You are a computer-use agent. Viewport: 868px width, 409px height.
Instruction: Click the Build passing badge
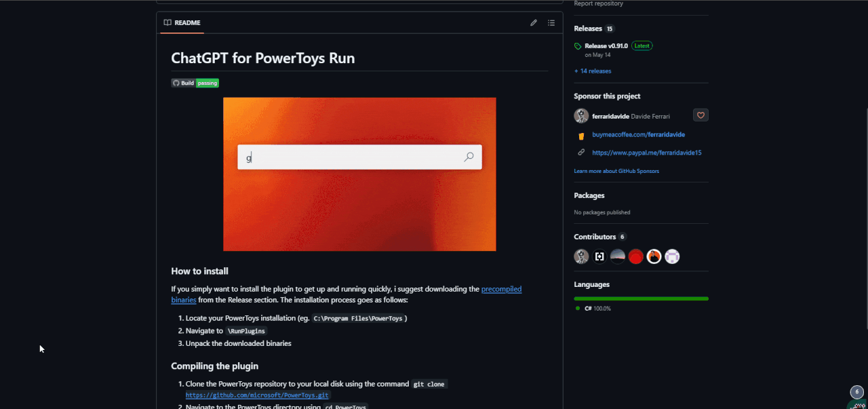click(195, 83)
